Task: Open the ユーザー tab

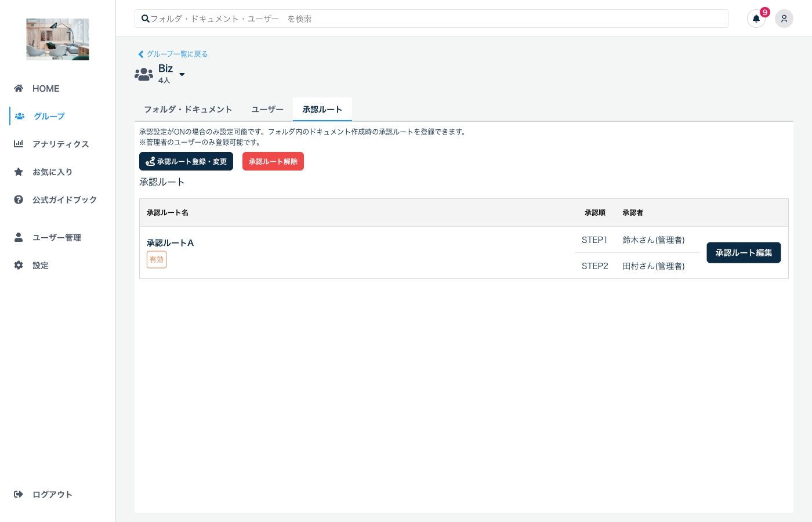Action: tap(267, 109)
